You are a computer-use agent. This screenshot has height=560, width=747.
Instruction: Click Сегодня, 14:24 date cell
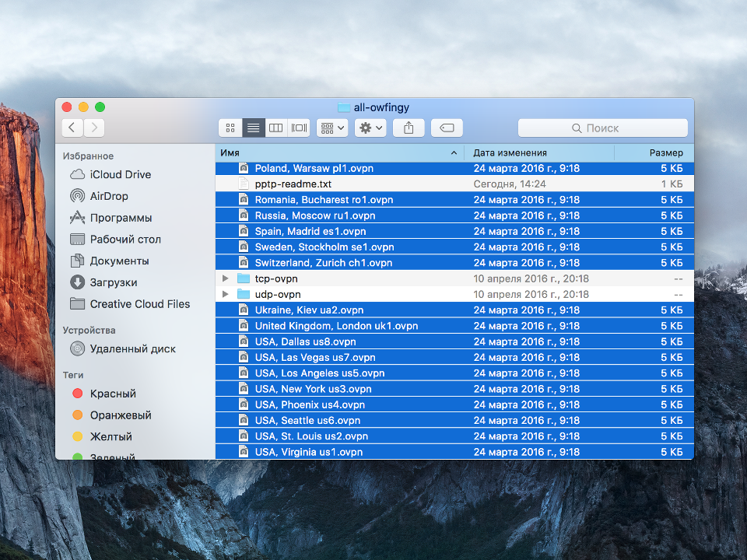coord(510,184)
